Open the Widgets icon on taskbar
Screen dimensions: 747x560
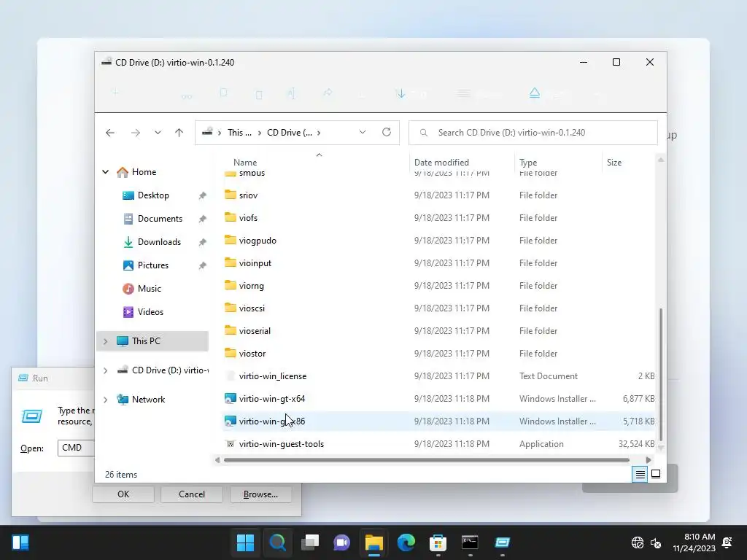[20, 542]
